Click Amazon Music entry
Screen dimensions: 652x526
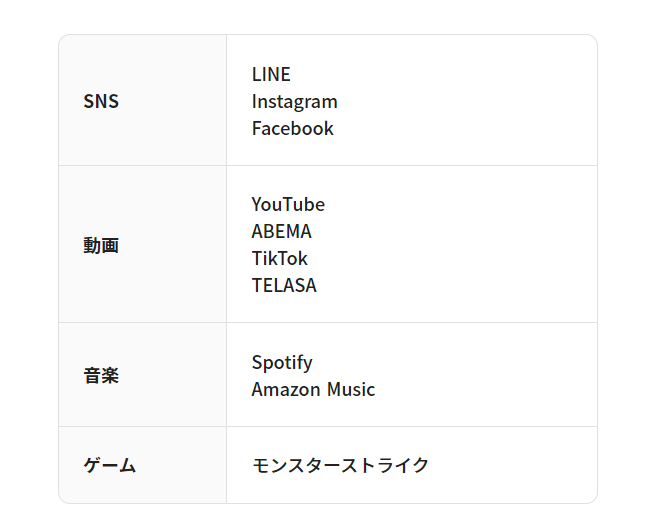coord(313,390)
